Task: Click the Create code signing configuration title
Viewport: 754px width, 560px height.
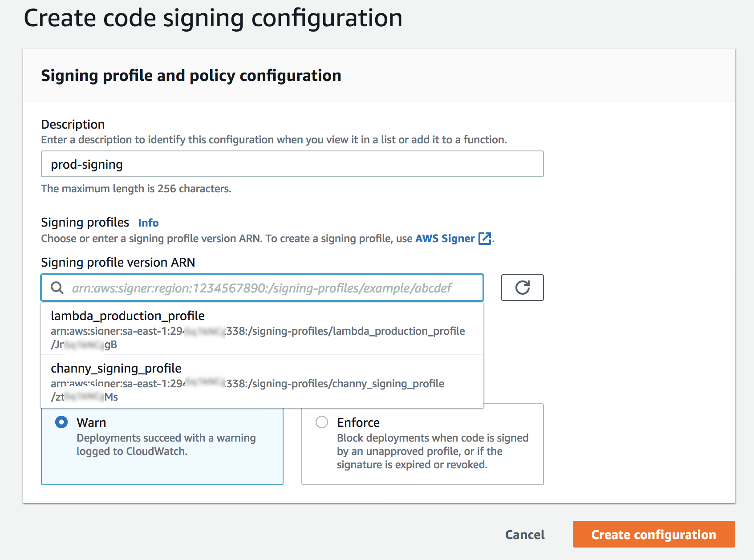Action: point(213,18)
